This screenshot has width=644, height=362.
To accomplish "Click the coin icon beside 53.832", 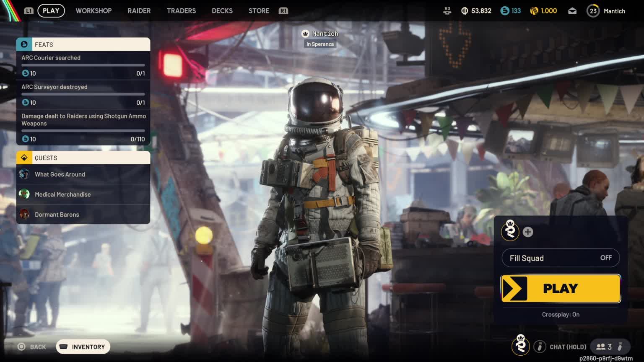I will 465,11.
